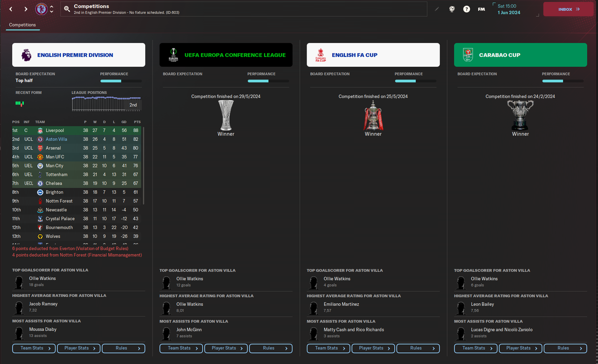Click the Emirates FA Cup logo

[321, 55]
